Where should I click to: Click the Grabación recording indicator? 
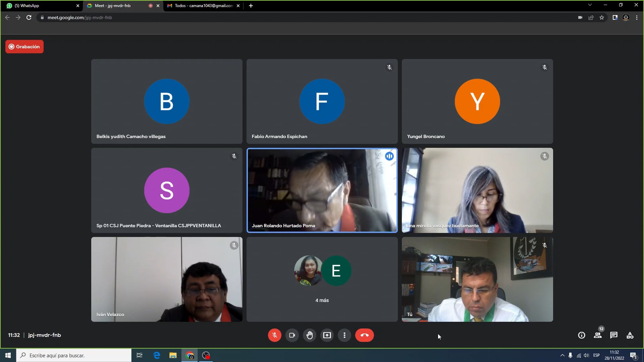24,47
